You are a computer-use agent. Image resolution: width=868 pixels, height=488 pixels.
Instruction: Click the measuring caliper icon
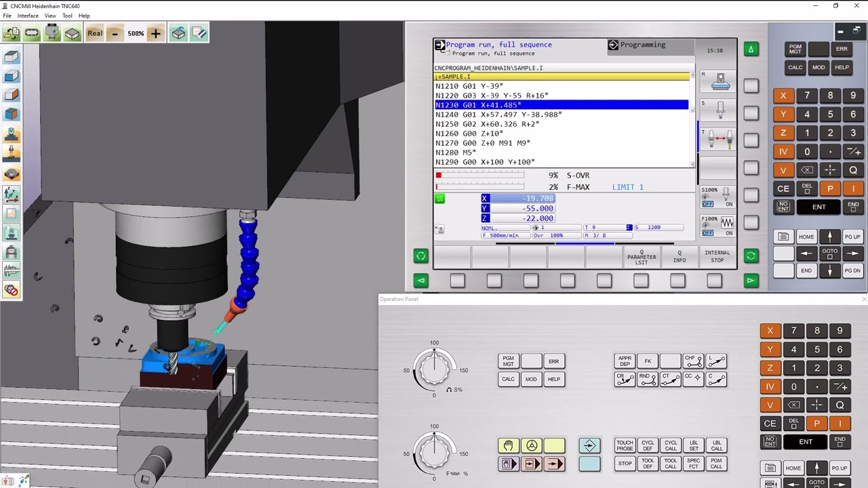[11, 271]
